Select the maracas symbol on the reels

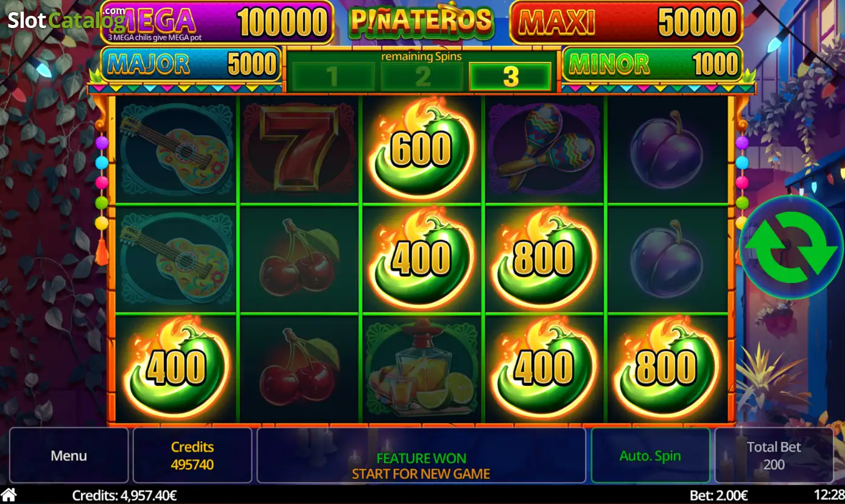pos(545,149)
